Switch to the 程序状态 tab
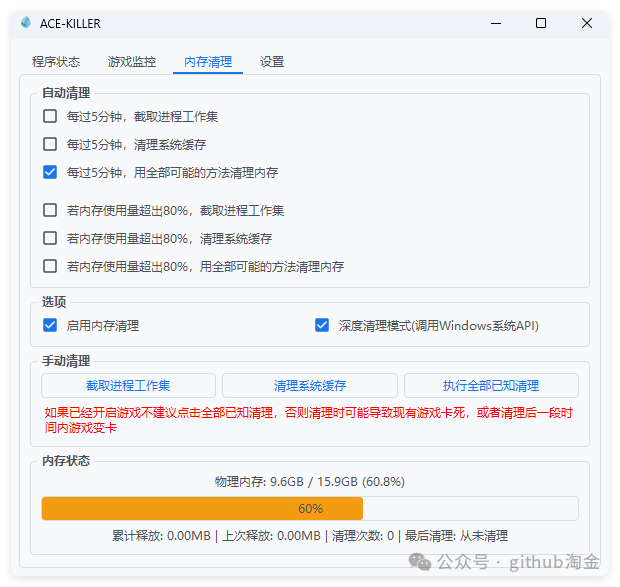This screenshot has width=620, height=587. (56, 62)
